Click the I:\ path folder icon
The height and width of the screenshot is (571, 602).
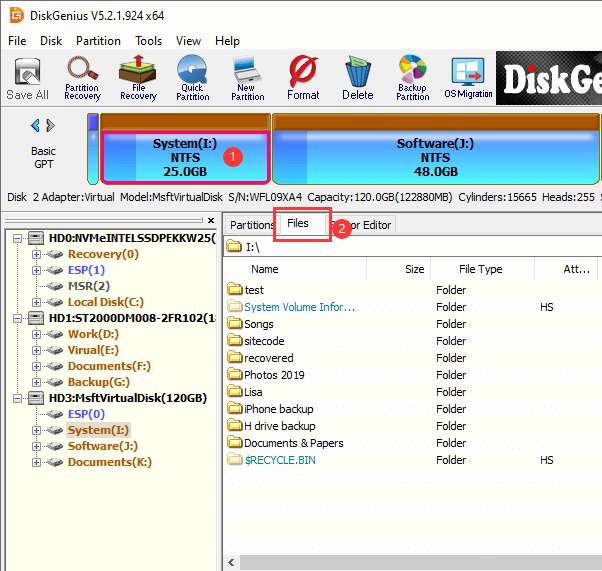[x=233, y=246]
